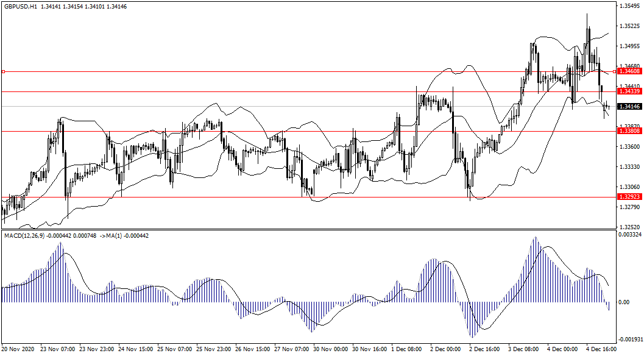Select right handle of the 1.34608 line
644x356 pixels.
coord(614,71)
